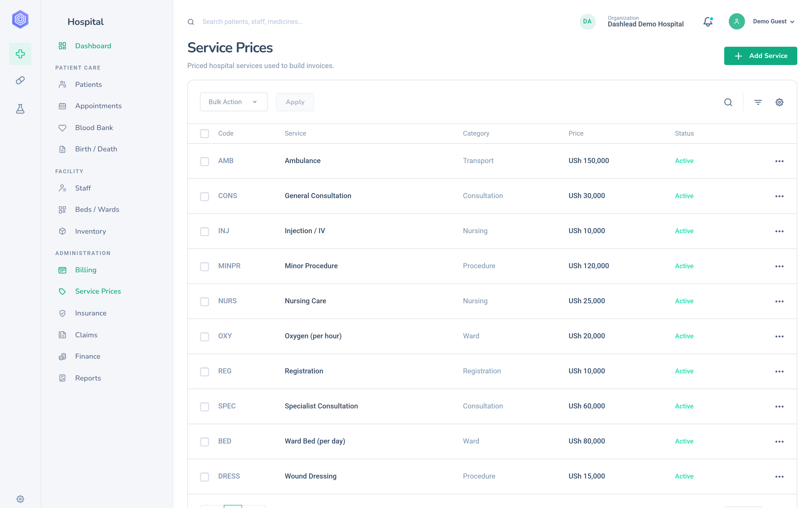812x508 pixels.
Task: Click the Demo Guest user avatar
Action: 737,22
